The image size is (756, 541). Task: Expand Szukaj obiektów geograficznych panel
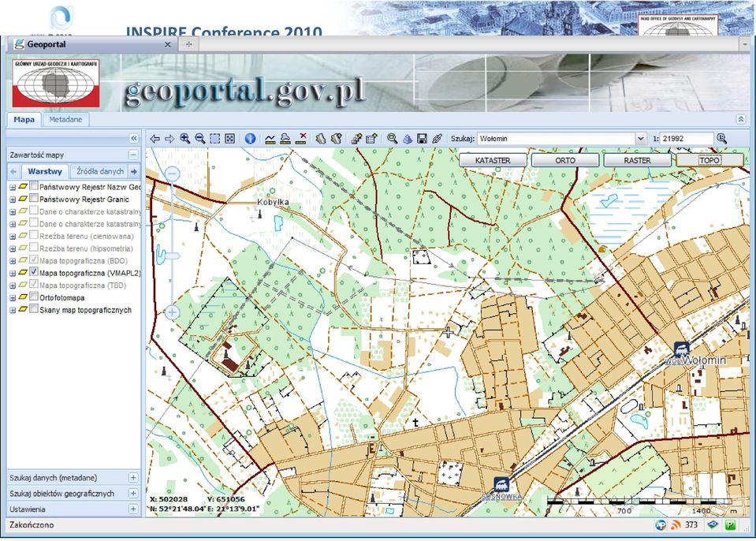click(133, 493)
